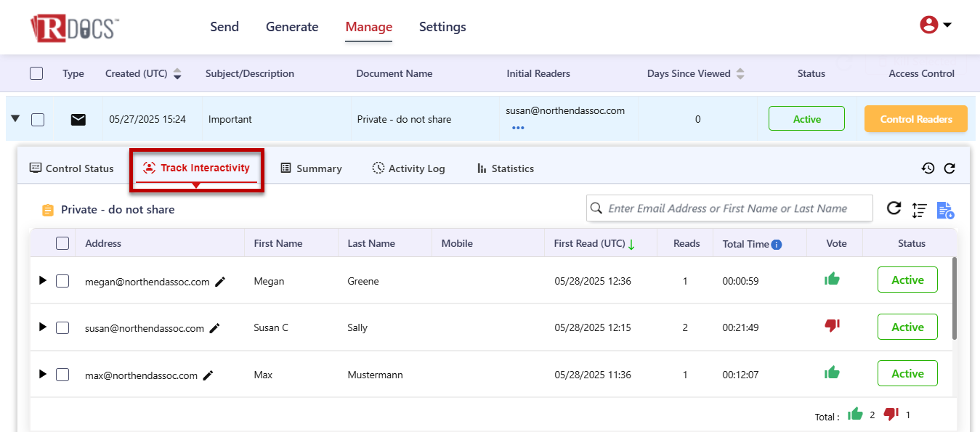
Task: Open the Settings menu
Action: coord(442,27)
